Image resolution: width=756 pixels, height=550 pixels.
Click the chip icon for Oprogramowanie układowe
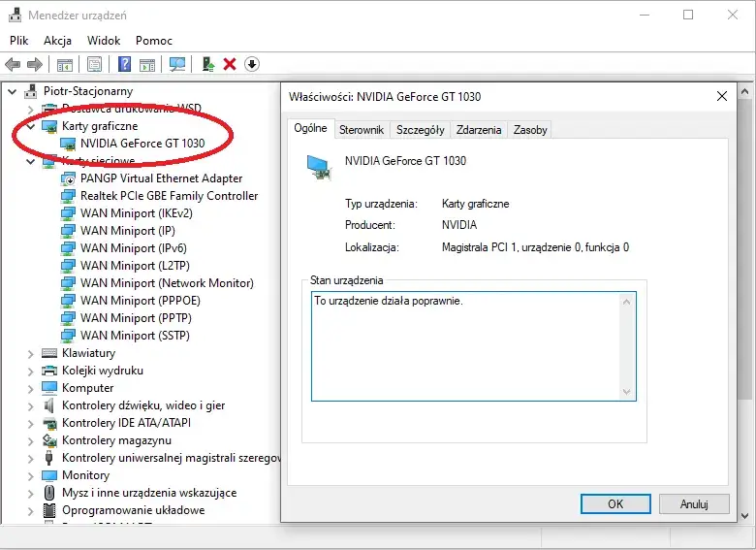click(x=49, y=510)
